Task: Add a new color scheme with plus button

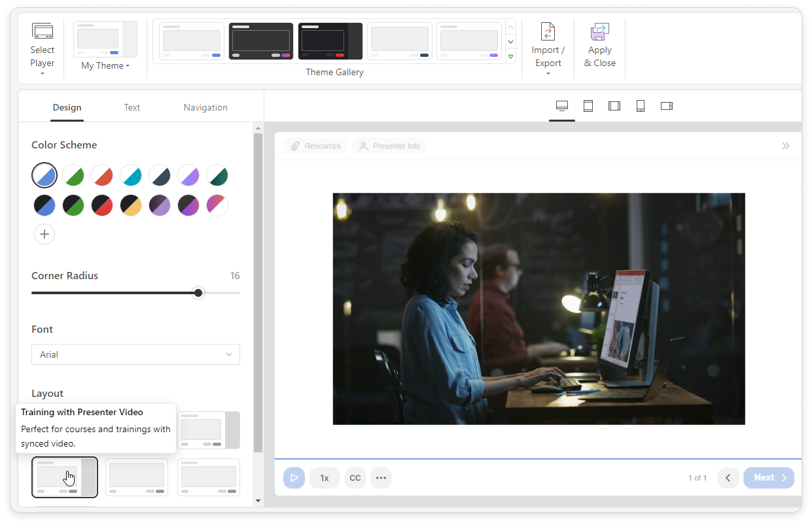Action: pyautogui.click(x=44, y=233)
